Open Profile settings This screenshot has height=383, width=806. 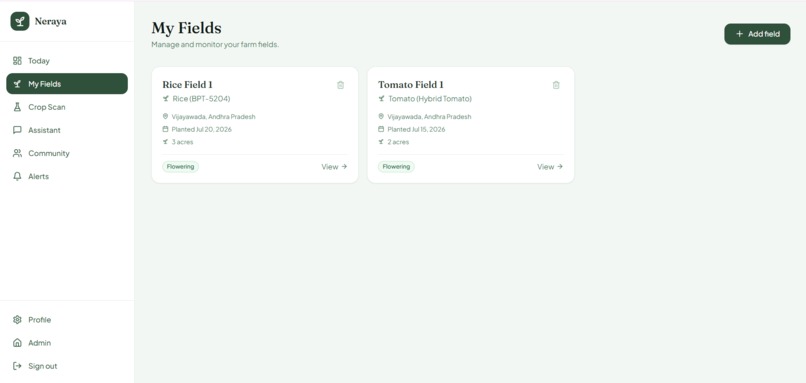point(67,320)
